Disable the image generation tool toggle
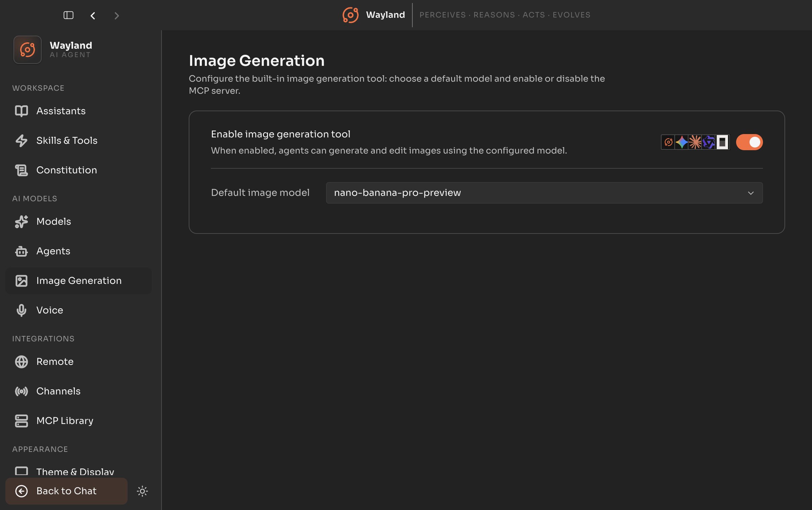Viewport: 812px width, 510px height. click(749, 142)
